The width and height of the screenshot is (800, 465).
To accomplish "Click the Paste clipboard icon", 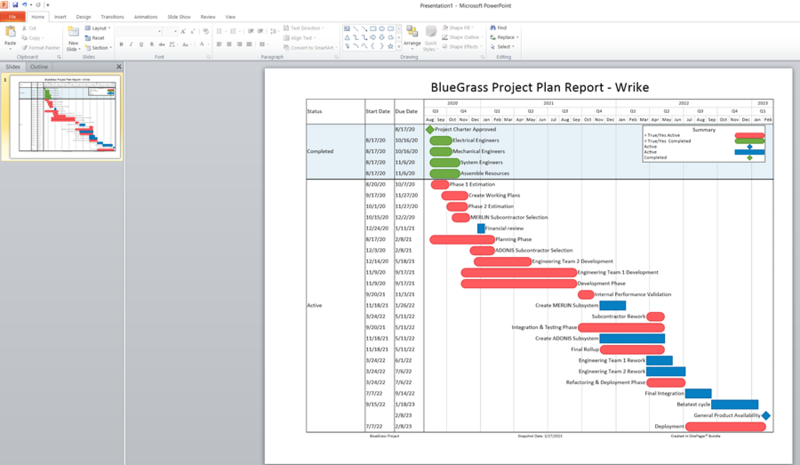I will pos(10,33).
